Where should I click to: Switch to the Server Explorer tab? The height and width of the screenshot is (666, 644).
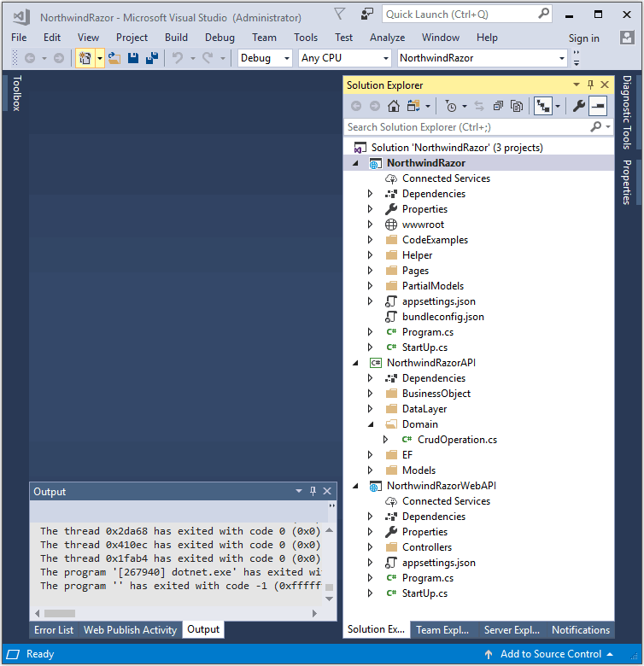[512, 630]
